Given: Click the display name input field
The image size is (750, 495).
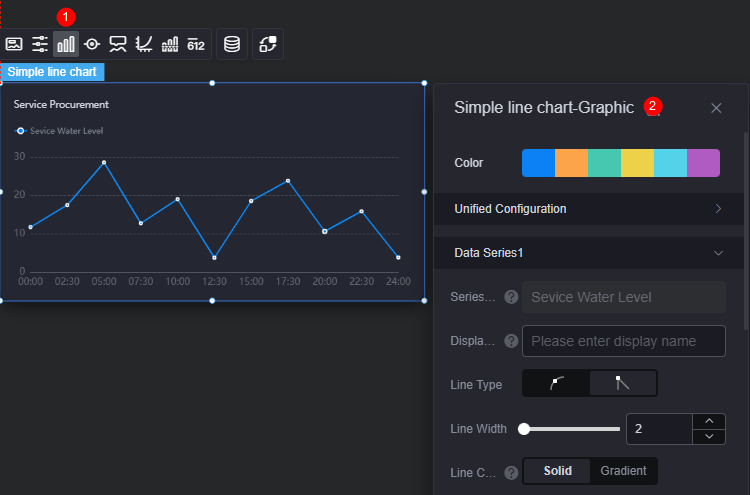Looking at the screenshot, I should click(624, 341).
